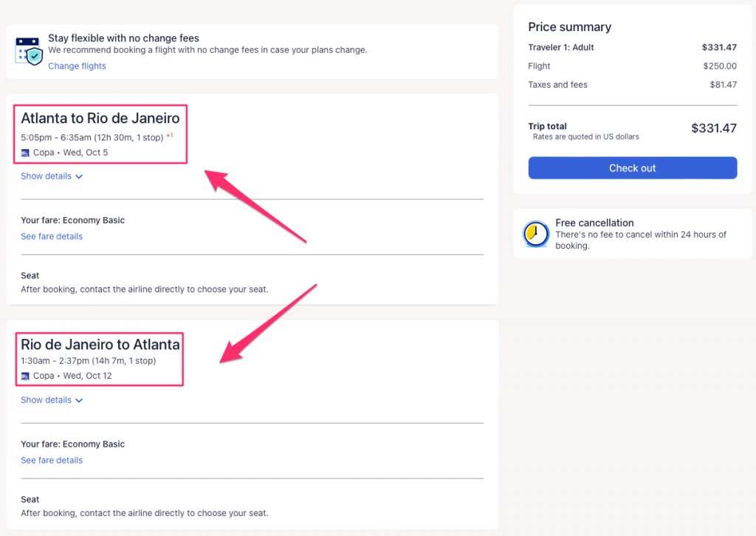Click the Trip total amount $331.47
756x536 pixels.
[713, 128]
